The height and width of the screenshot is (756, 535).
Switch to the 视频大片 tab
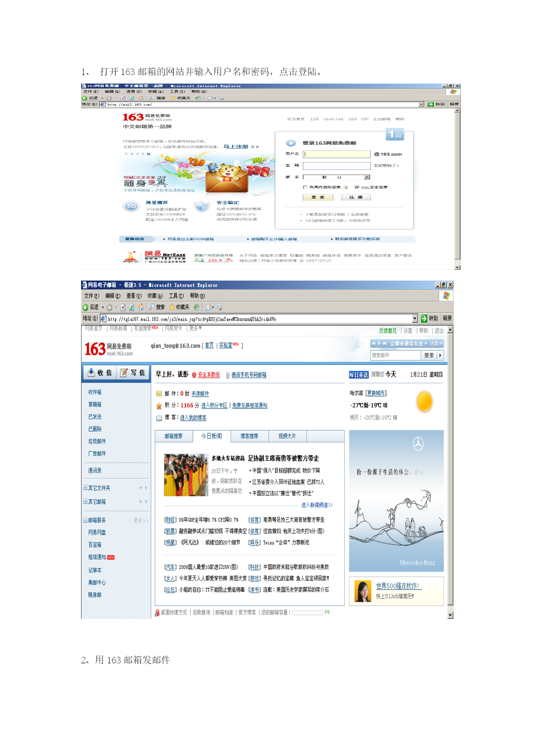(288, 436)
